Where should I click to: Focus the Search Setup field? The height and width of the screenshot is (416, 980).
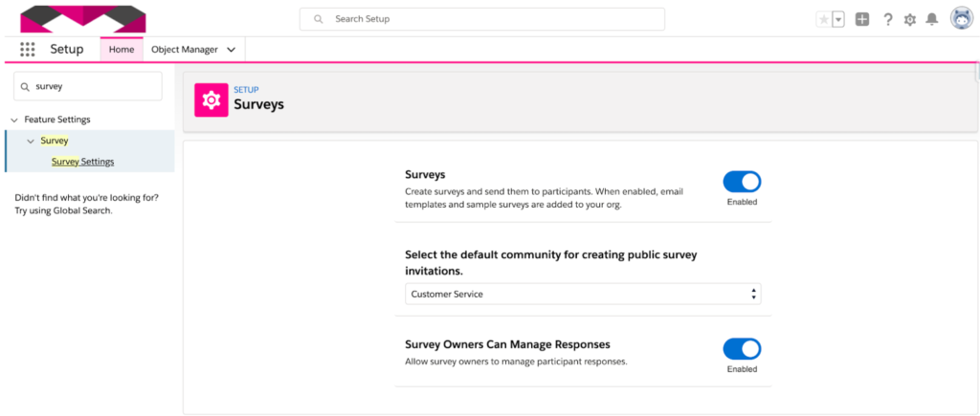[x=482, y=19]
